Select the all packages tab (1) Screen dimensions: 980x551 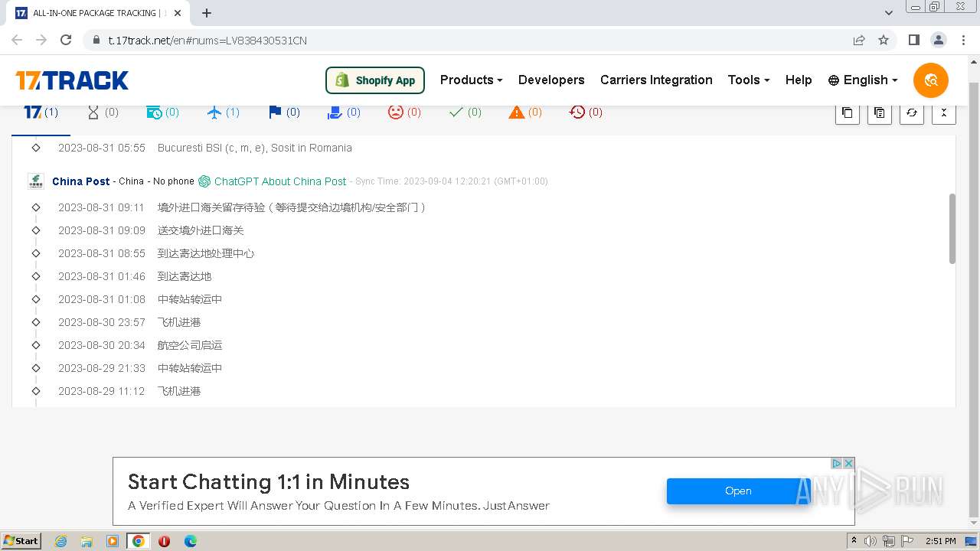coord(41,112)
